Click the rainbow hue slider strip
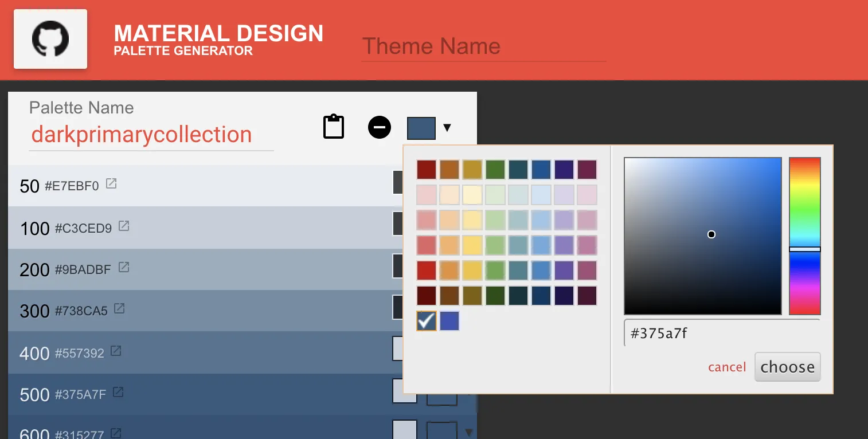 (805, 236)
